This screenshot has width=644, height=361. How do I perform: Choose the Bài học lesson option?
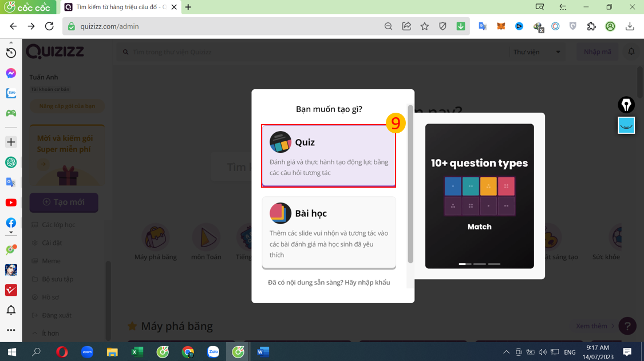point(328,232)
